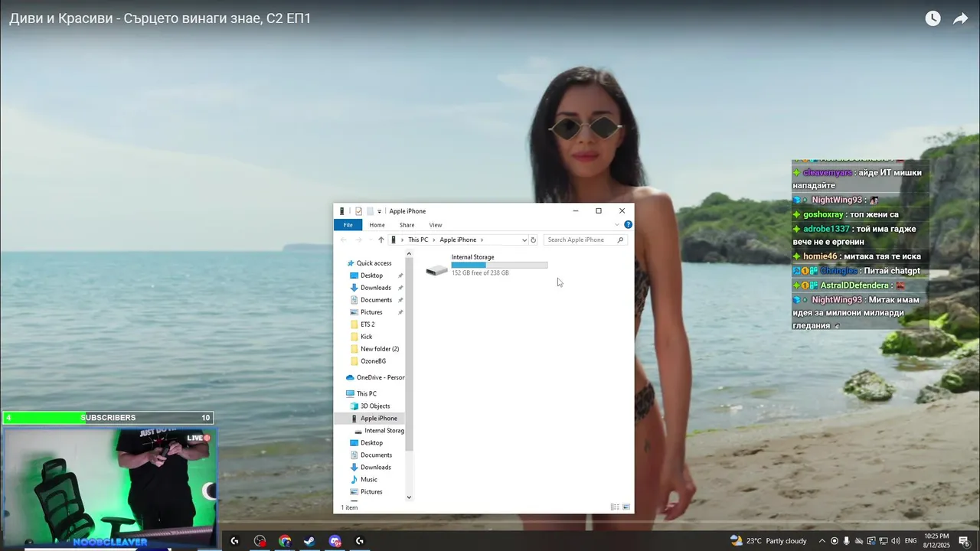The height and width of the screenshot is (551, 980).
Task: Open the Recent locations dropdown arrow
Action: click(x=371, y=240)
